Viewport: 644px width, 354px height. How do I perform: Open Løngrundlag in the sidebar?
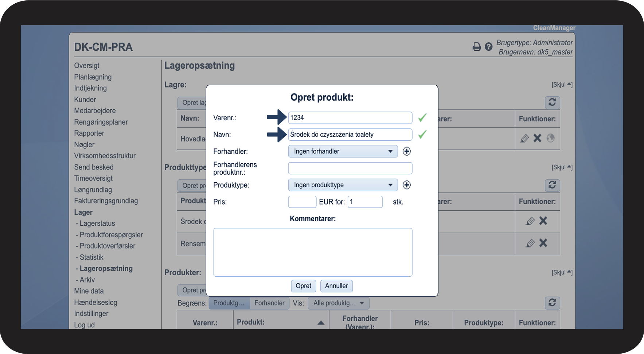click(93, 190)
